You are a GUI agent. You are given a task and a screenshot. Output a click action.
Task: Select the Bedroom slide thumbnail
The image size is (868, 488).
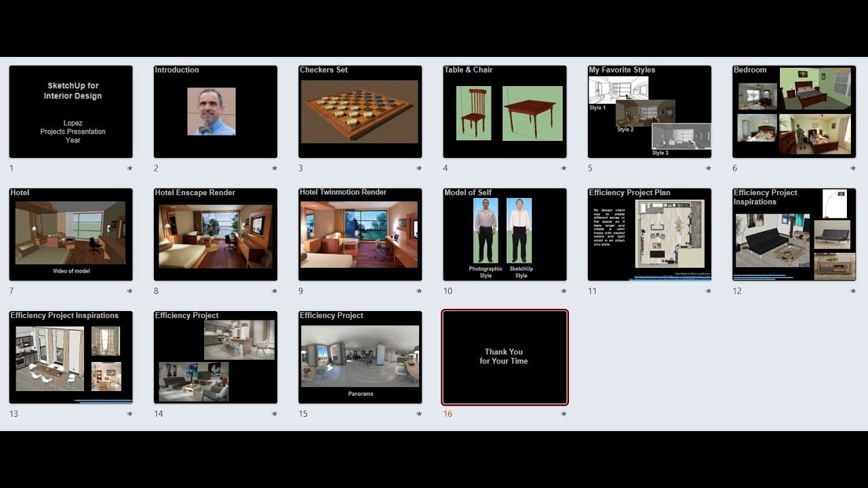click(794, 112)
